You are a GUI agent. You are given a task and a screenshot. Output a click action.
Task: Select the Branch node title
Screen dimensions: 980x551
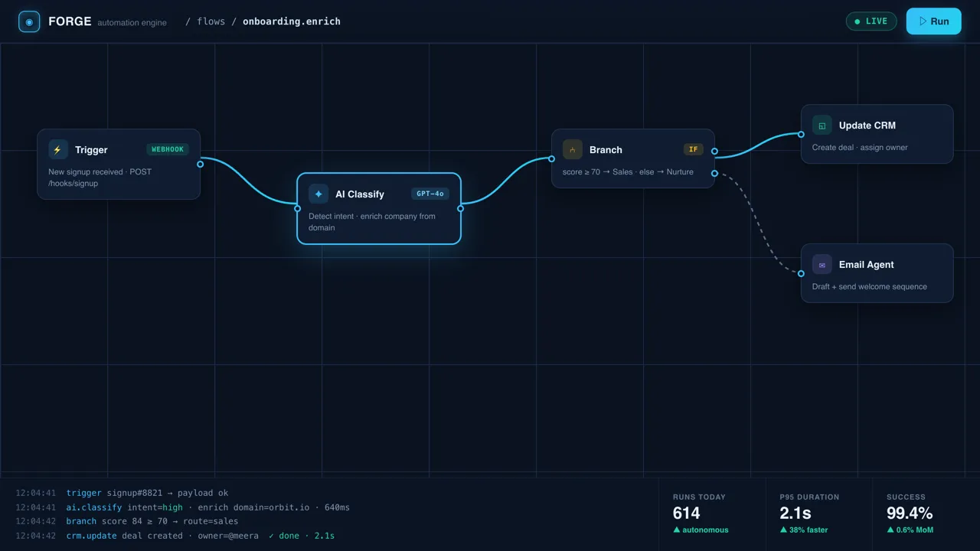(x=606, y=150)
